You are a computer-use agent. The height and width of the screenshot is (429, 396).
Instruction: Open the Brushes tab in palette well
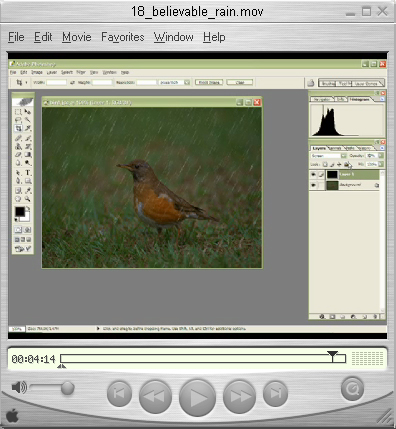327,83
